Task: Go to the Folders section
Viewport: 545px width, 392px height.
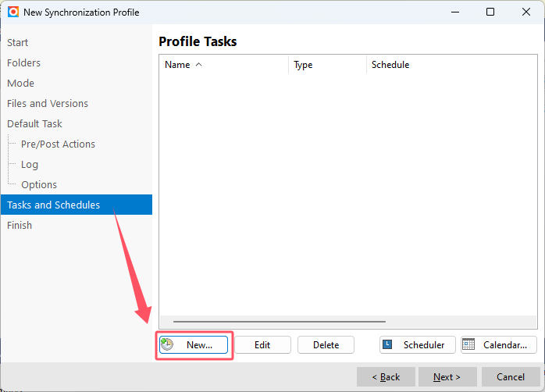Action: pos(23,62)
